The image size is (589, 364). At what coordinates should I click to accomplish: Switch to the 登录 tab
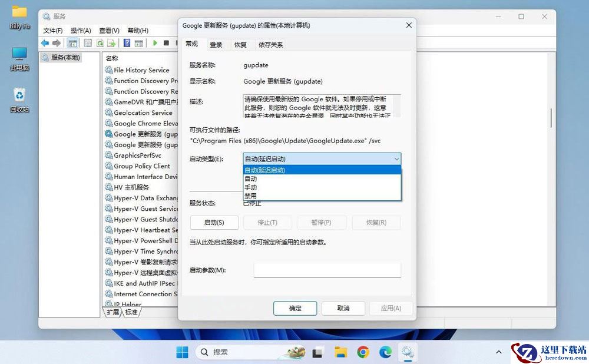[216, 45]
